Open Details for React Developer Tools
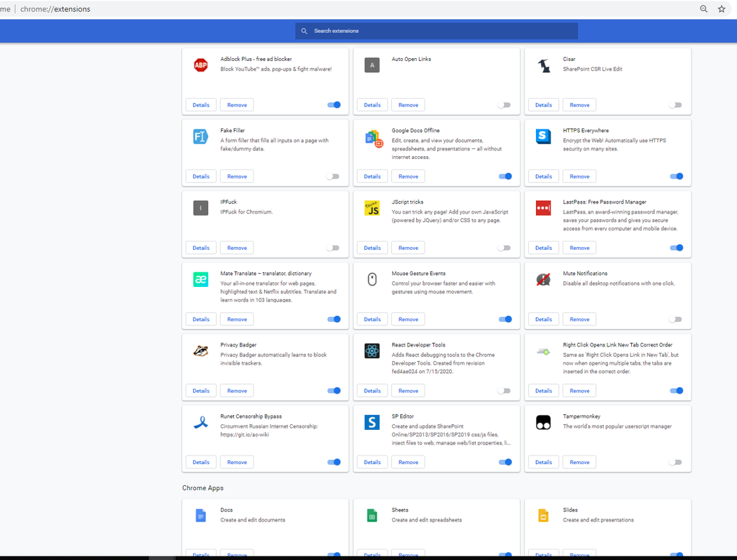 click(x=372, y=391)
